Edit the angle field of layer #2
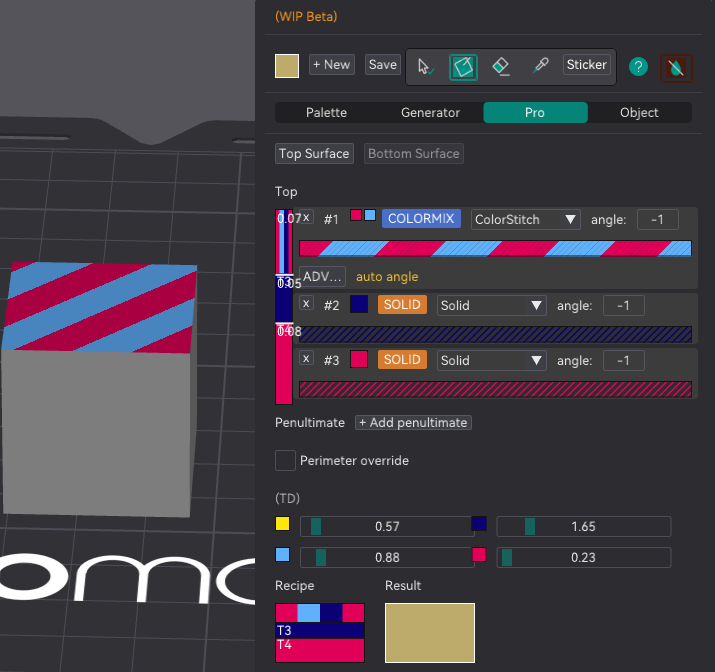The height and width of the screenshot is (672, 715). click(x=624, y=305)
